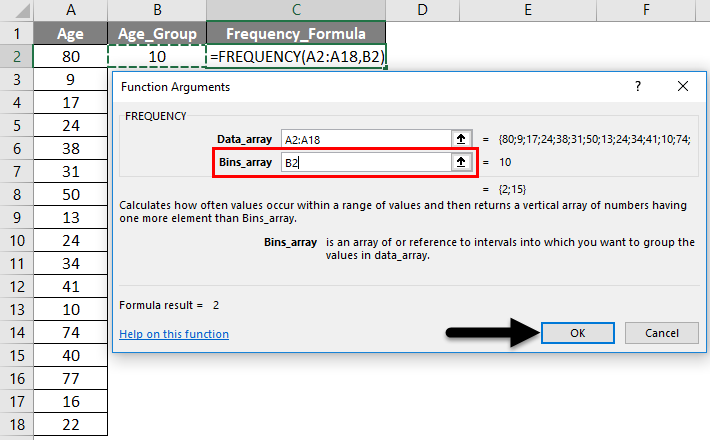Select row 12 header
The width and height of the screenshot is (710, 440).
pyautogui.click(x=17, y=286)
